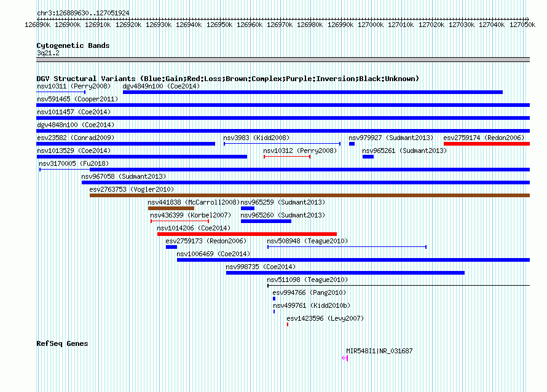The width and height of the screenshot is (547, 392).
Task: Click the nsv3170005 (Fu2018) label
Action: point(74,163)
